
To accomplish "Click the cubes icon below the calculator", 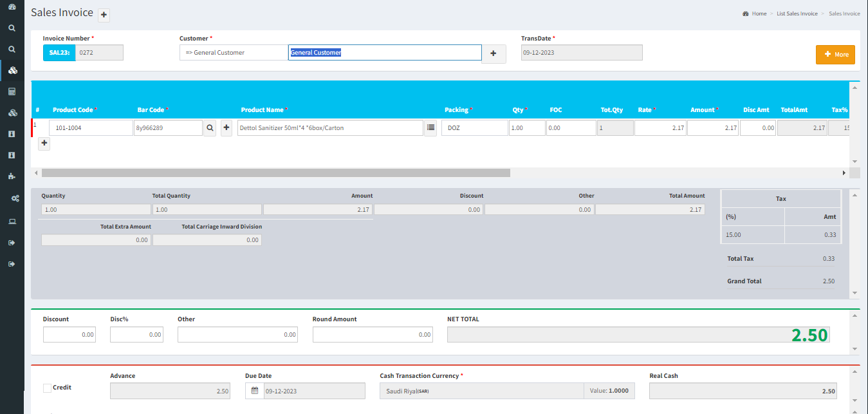I will click(x=12, y=113).
